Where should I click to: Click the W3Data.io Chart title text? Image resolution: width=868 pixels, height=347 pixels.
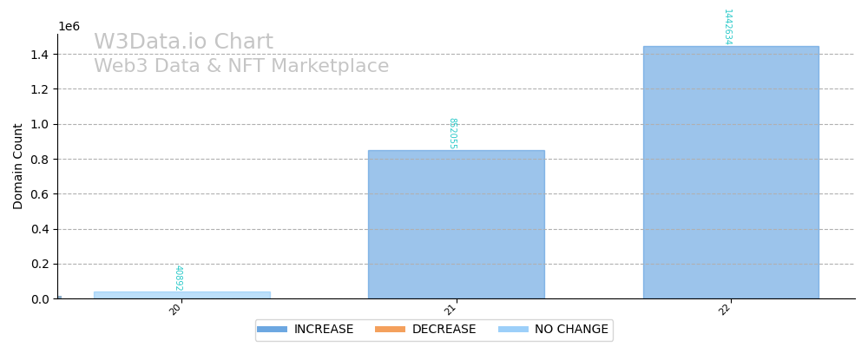[x=183, y=43]
